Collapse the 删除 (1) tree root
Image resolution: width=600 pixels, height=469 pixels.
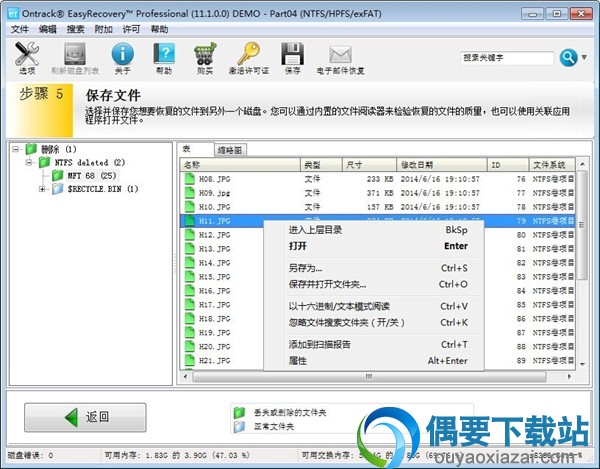15,149
